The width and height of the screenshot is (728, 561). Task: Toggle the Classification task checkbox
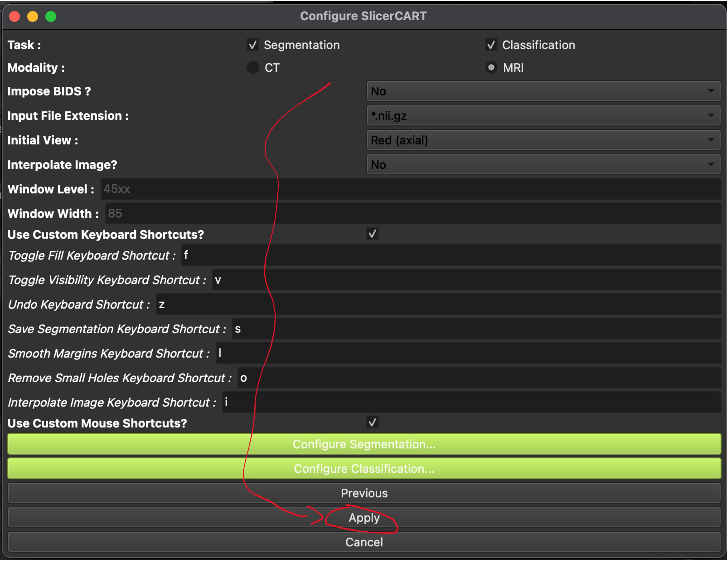[491, 45]
